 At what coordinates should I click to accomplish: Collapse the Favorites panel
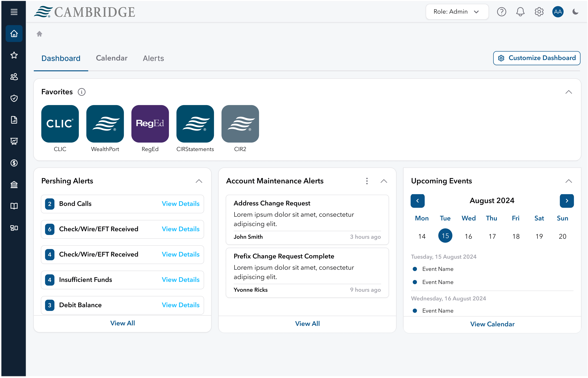[x=568, y=92]
